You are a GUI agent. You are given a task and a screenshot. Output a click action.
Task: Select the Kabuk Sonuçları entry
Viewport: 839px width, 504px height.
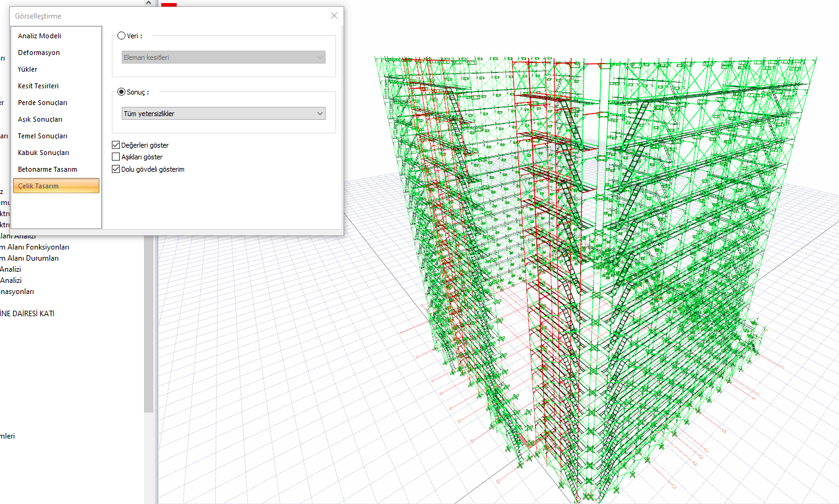point(56,153)
